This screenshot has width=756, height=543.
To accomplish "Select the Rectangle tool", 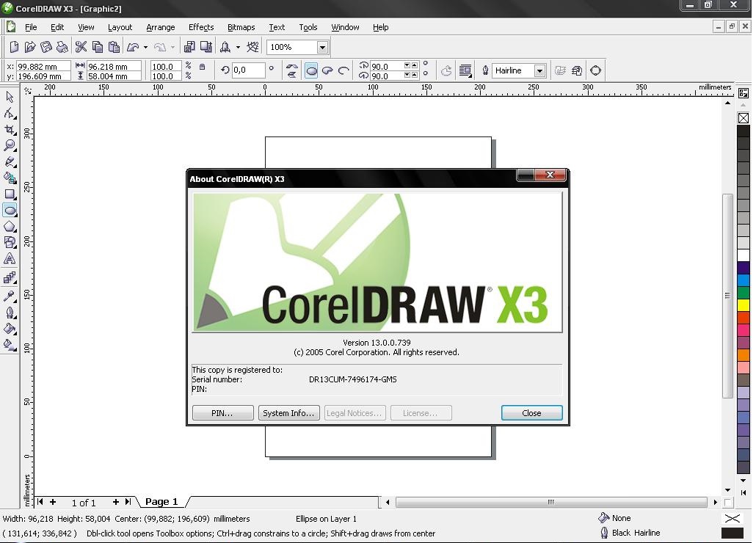I will coord(10,194).
